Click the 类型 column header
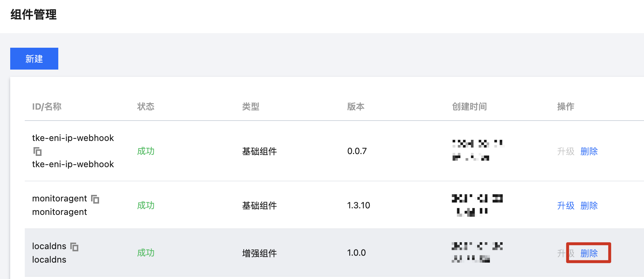This screenshot has width=644, height=279. [x=251, y=106]
